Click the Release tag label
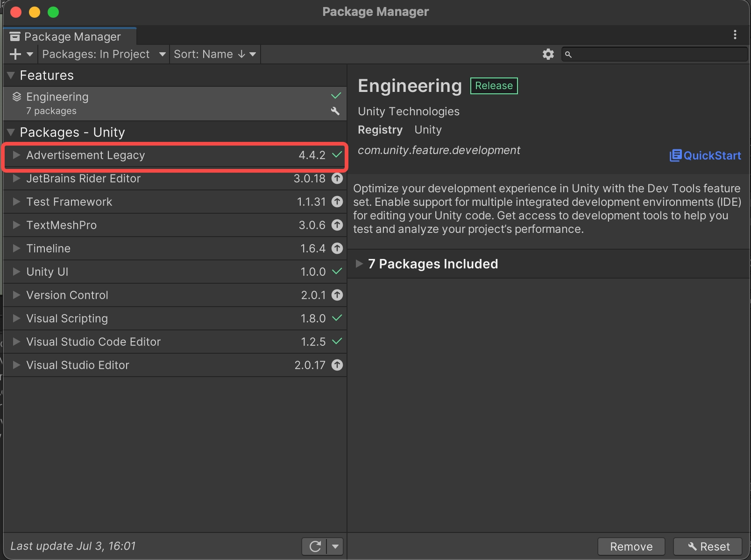The width and height of the screenshot is (751, 560). tap(494, 86)
